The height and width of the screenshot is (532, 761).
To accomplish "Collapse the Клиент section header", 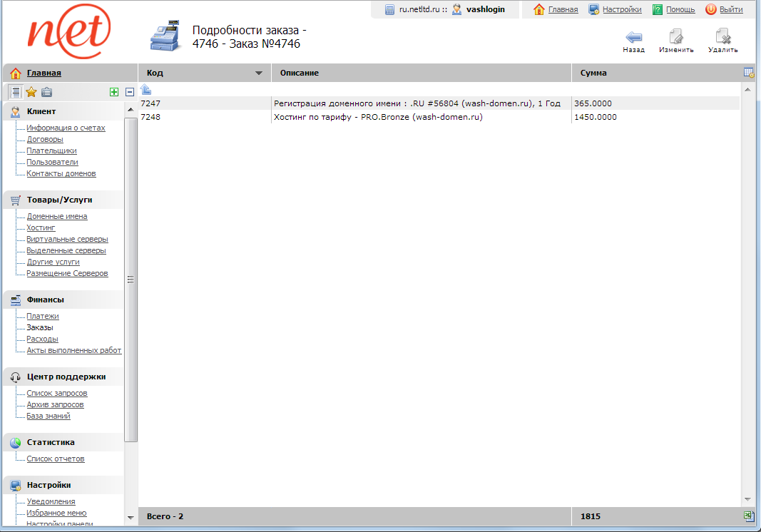I will pos(41,111).
